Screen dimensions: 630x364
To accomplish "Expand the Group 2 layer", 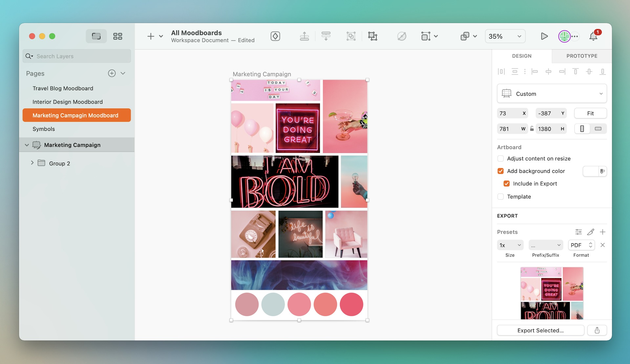I will pos(32,163).
